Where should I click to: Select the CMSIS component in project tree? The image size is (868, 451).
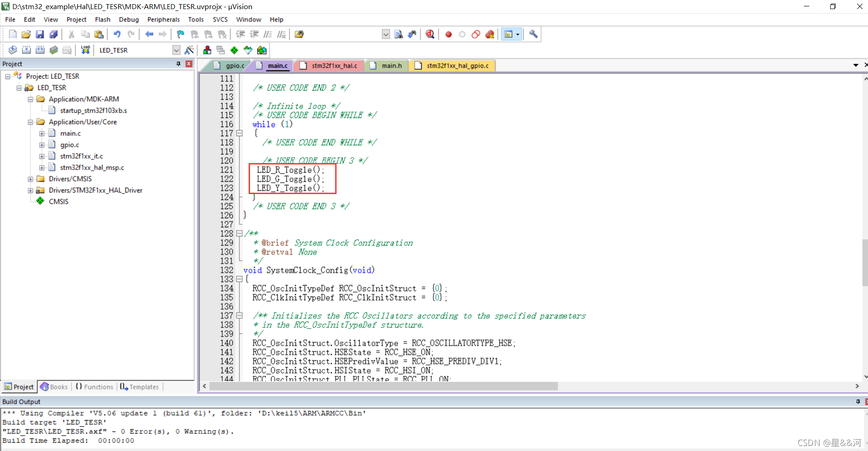click(x=58, y=202)
